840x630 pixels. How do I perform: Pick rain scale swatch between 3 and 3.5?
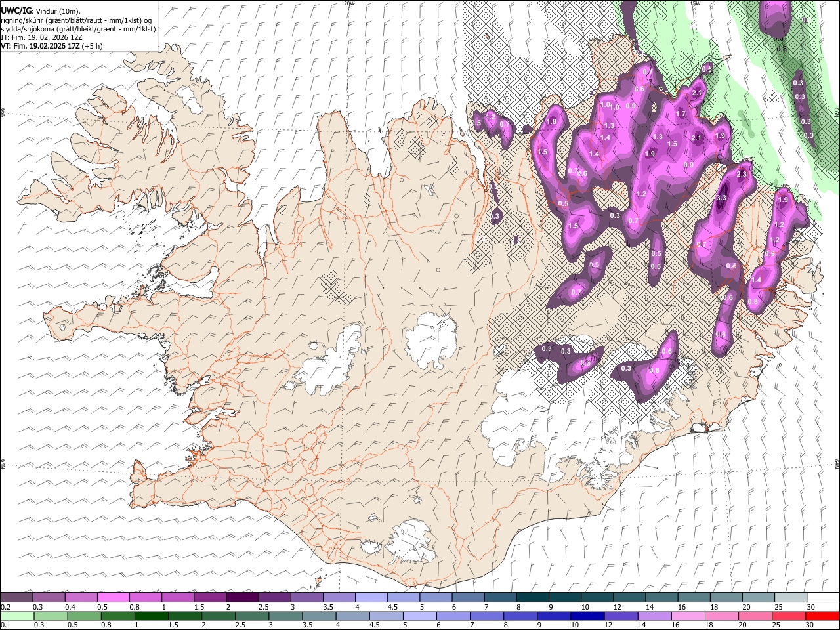(285, 617)
